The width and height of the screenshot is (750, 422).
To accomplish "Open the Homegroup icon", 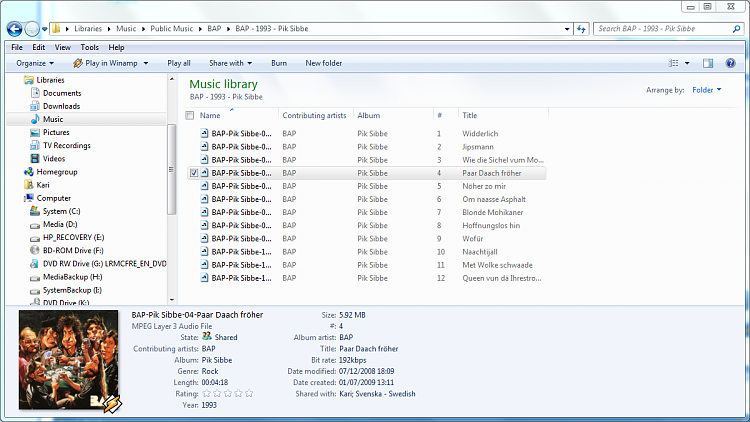I will (29, 172).
